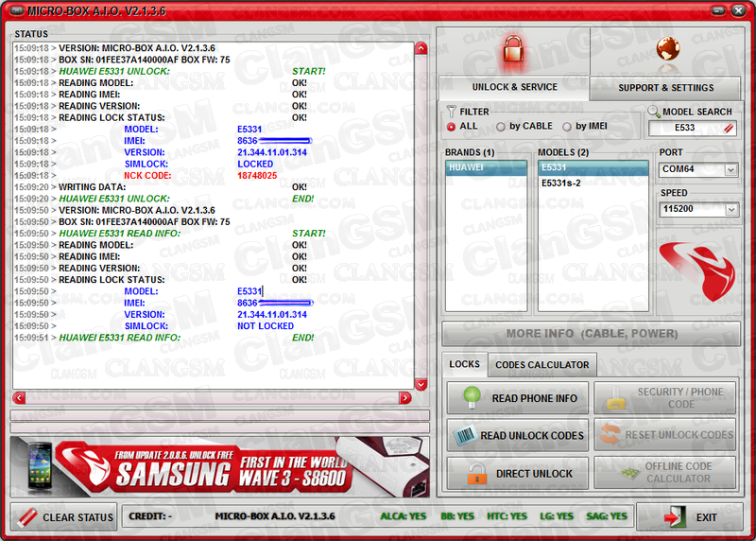Image resolution: width=756 pixels, height=541 pixels.
Task: Click the red Micro-Box logo
Action: pyautogui.click(x=697, y=271)
